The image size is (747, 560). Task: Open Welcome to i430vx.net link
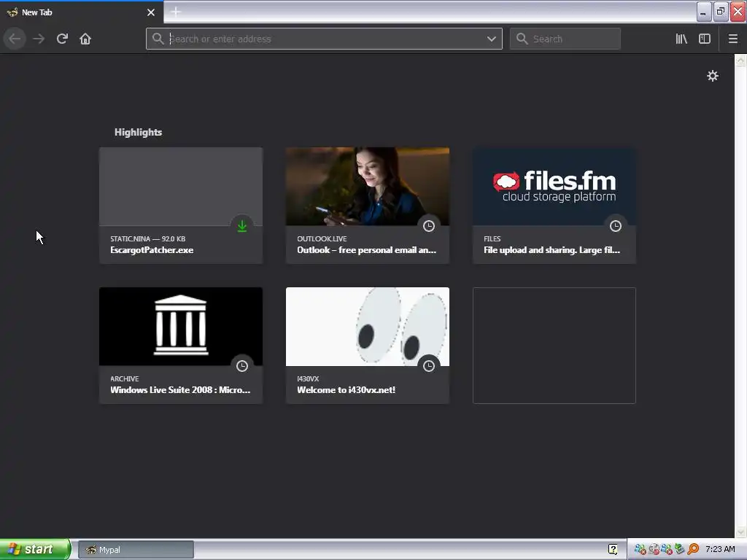pyautogui.click(x=347, y=390)
